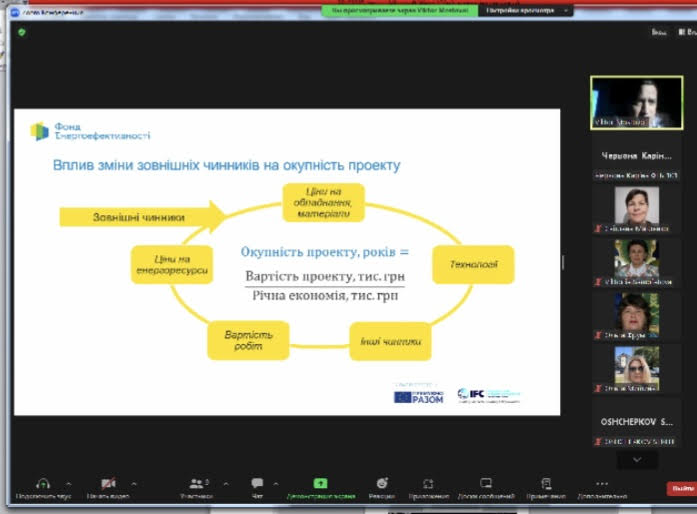
Task: Click the headphones audio connect icon
Action: tap(43, 483)
